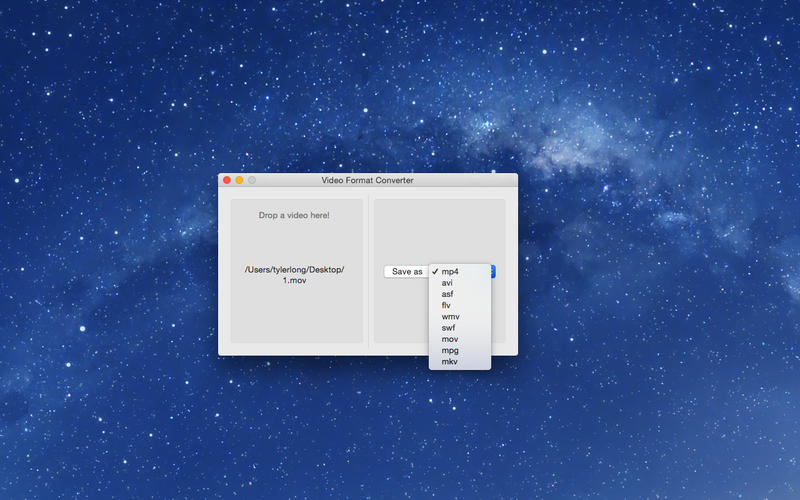800x500 pixels.
Task: Pick the asf format option
Action: pos(447,294)
